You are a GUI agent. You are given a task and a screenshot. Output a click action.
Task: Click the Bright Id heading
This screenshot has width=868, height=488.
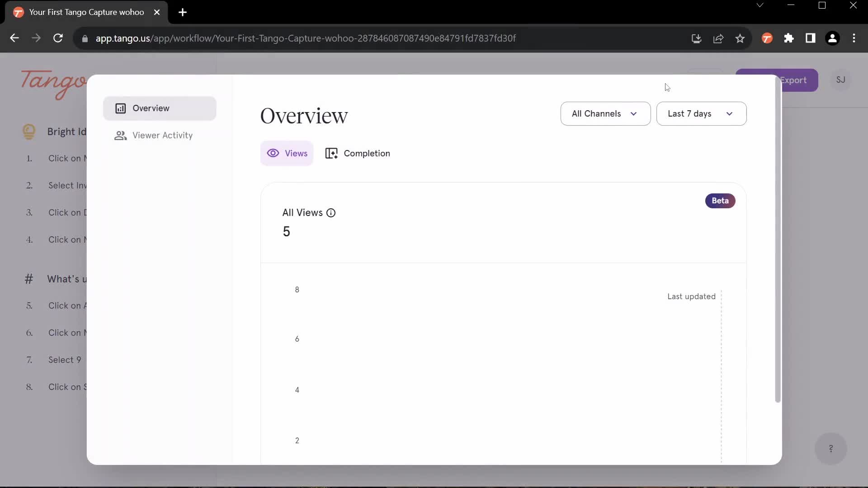[67, 132]
